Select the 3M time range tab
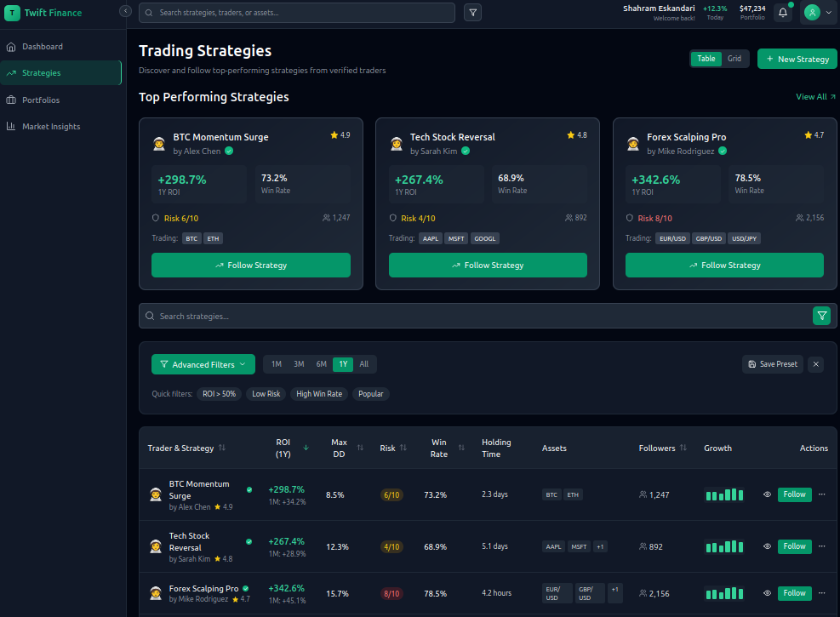 tap(299, 364)
